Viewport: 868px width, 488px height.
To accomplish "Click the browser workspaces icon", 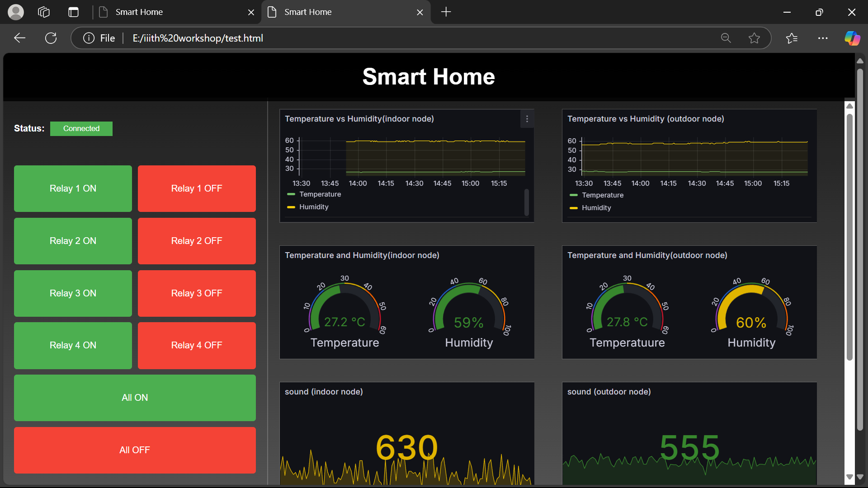I will (x=44, y=12).
